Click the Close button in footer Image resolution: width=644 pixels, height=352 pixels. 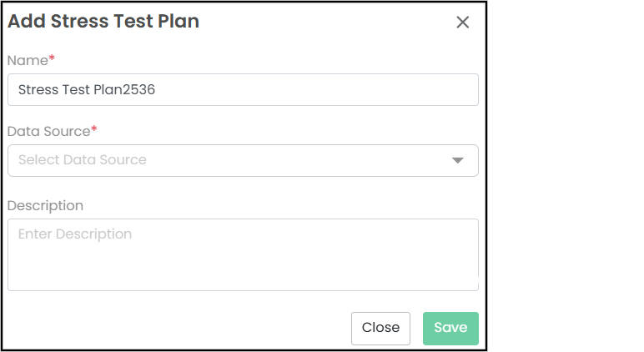380,328
